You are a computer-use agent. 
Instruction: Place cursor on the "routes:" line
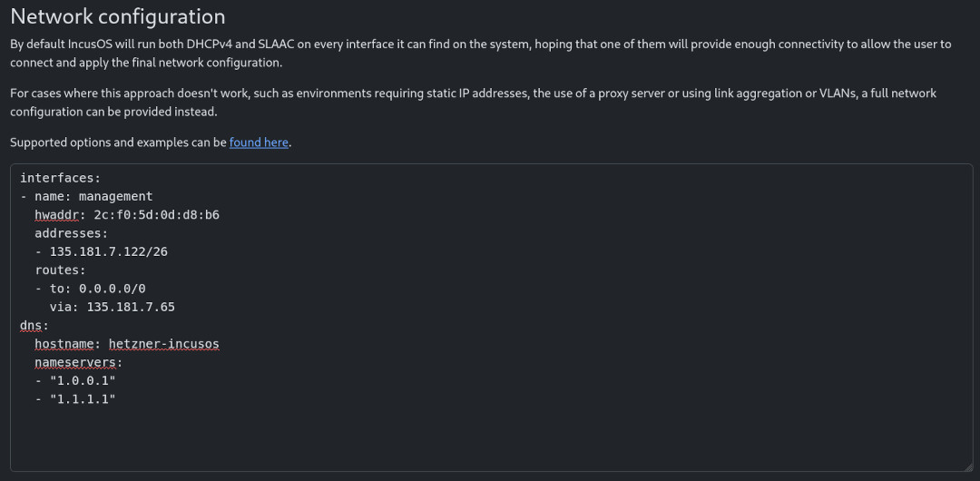pos(60,270)
